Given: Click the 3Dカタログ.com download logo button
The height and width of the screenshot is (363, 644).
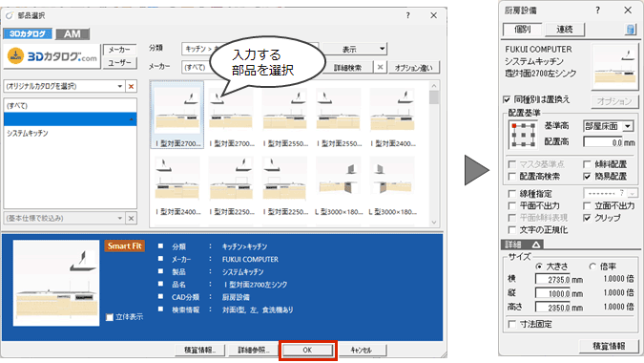Looking at the screenshot, I should [x=52, y=56].
